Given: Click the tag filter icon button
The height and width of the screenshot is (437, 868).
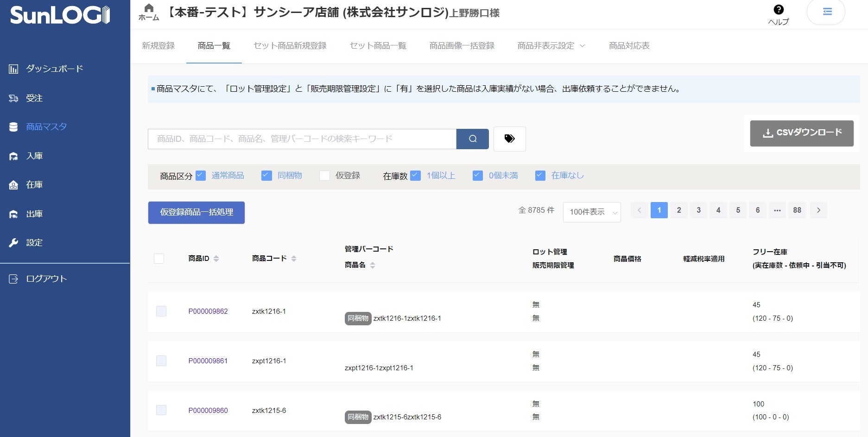Looking at the screenshot, I should click(509, 139).
